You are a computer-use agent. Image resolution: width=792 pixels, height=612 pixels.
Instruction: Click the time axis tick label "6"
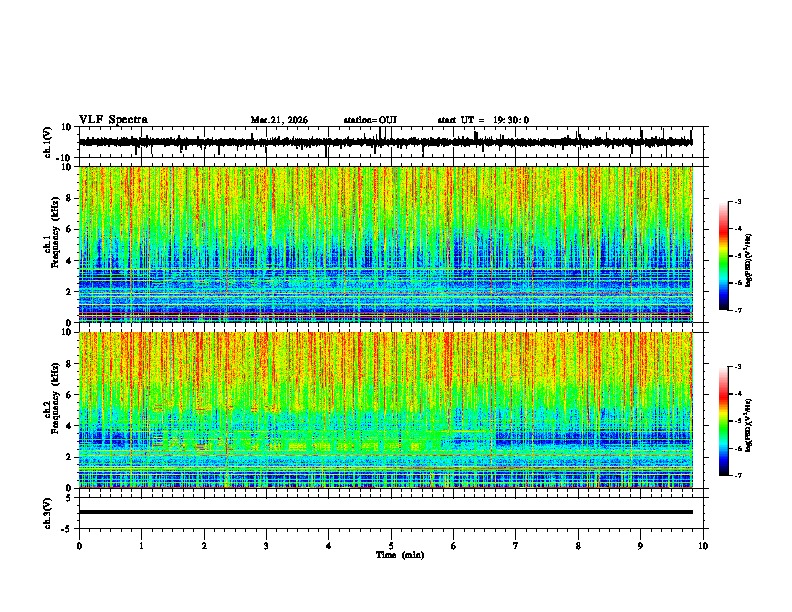click(x=454, y=546)
